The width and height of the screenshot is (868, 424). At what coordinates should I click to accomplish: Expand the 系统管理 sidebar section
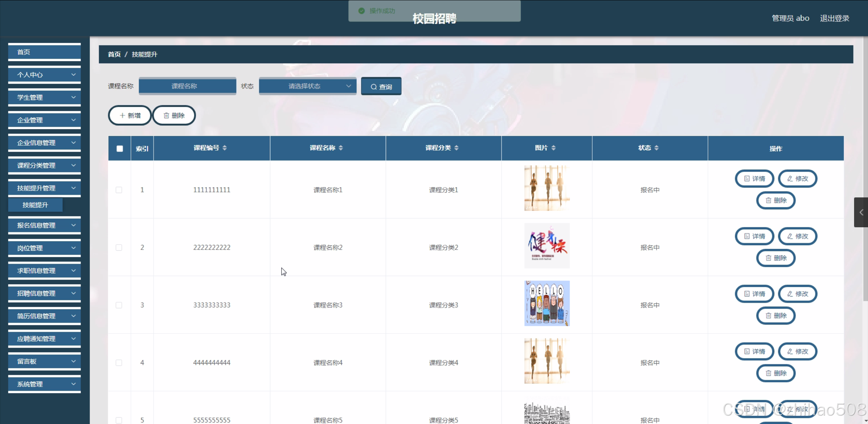click(44, 384)
